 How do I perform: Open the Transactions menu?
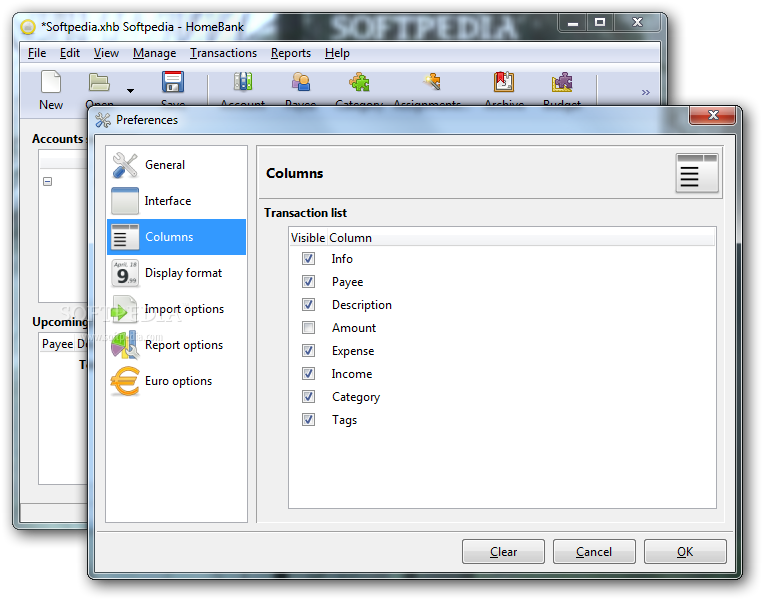(x=223, y=53)
